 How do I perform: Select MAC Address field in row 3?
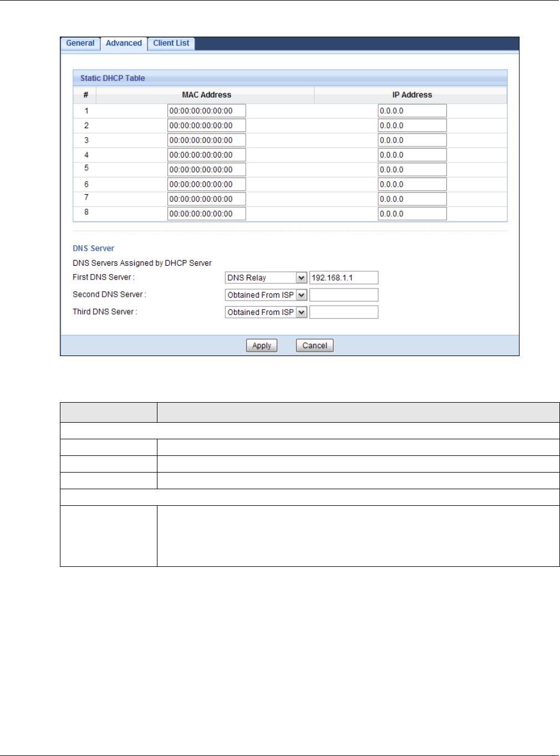pyautogui.click(x=207, y=140)
